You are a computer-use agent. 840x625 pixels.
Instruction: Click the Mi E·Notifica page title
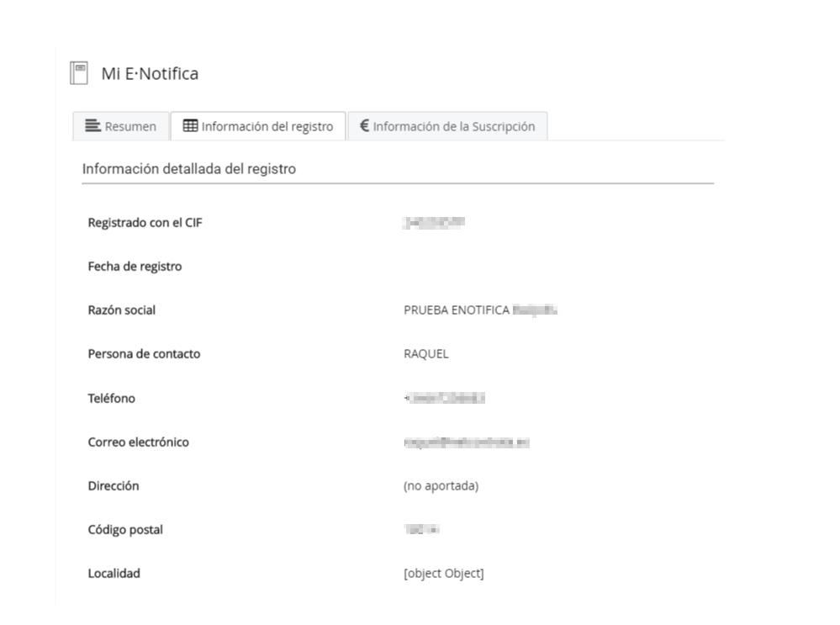(x=150, y=74)
